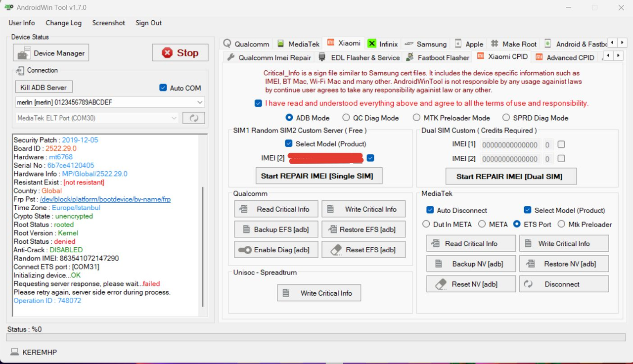
Task: Select ETS Port radio button
Action: (517, 224)
